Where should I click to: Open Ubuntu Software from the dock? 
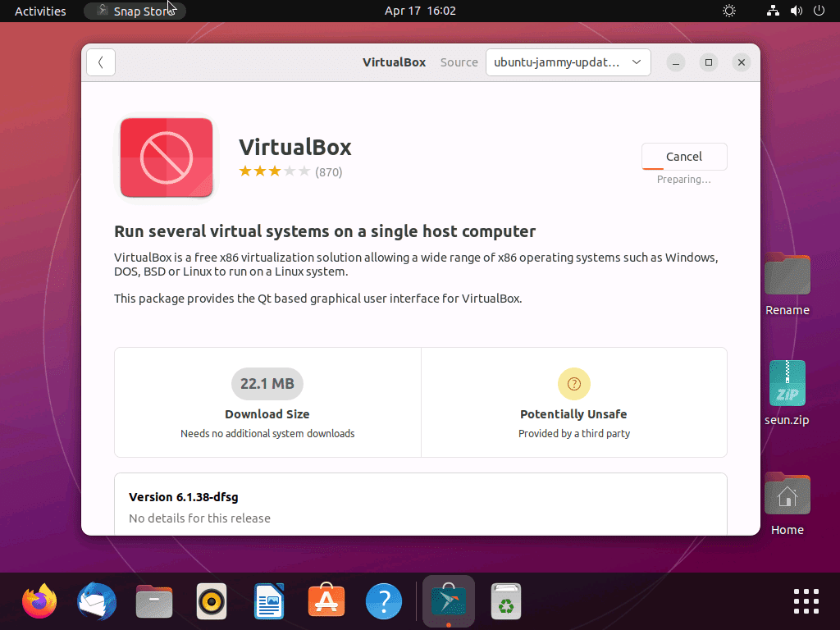point(326,601)
